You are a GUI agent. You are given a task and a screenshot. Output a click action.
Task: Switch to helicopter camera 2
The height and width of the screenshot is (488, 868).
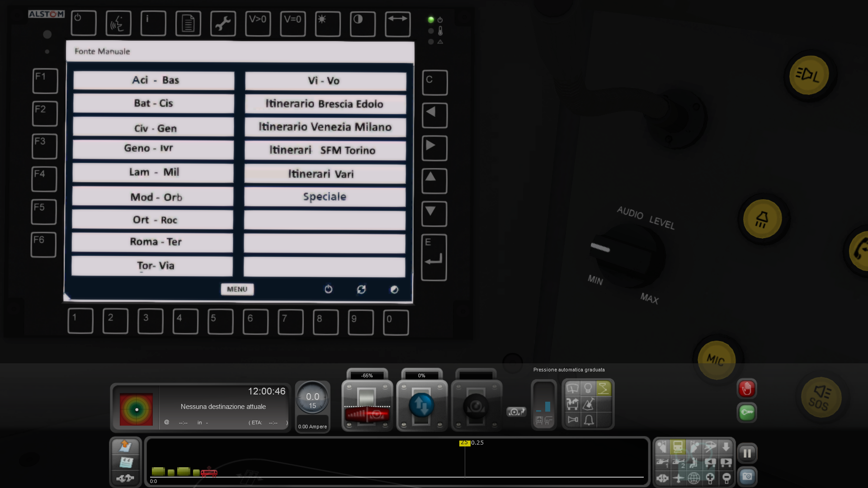pyautogui.click(x=678, y=462)
